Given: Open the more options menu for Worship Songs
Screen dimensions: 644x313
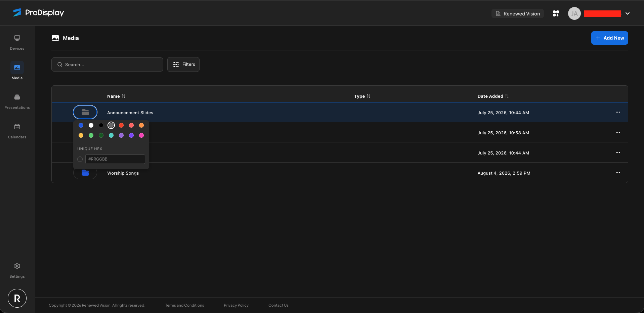Looking at the screenshot, I should click(618, 173).
